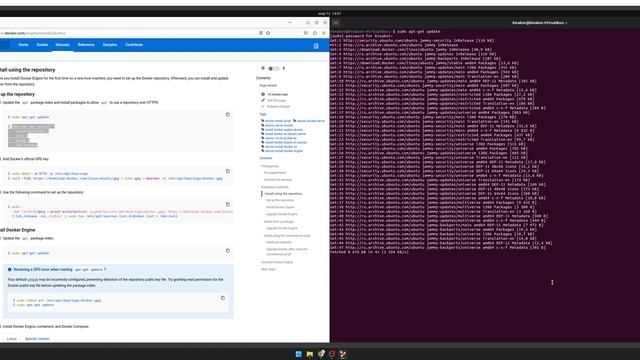The width and height of the screenshot is (640, 360).
Task: Open the 'ubuntu server docker' tag
Action: [x=279, y=125]
